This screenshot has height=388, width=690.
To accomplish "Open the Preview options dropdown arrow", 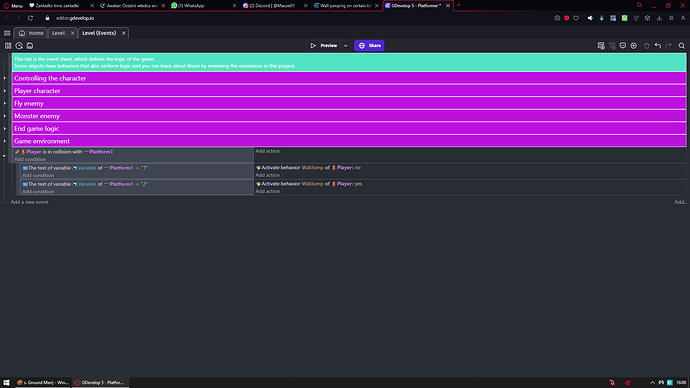I will [346, 46].
